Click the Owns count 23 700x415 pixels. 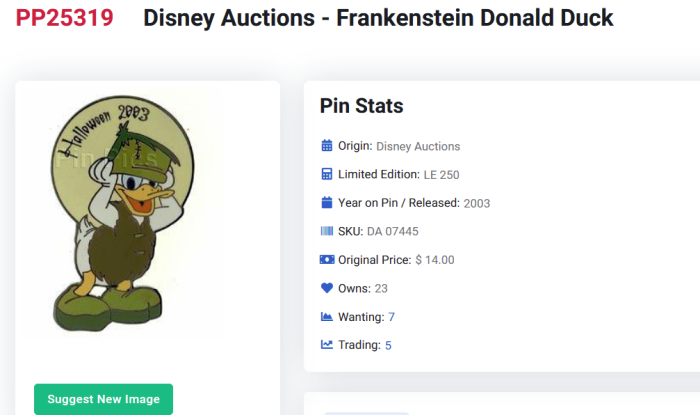click(381, 288)
